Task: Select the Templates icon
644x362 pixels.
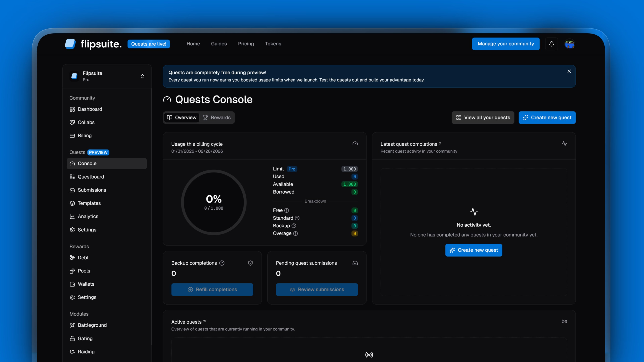Action: point(72,203)
